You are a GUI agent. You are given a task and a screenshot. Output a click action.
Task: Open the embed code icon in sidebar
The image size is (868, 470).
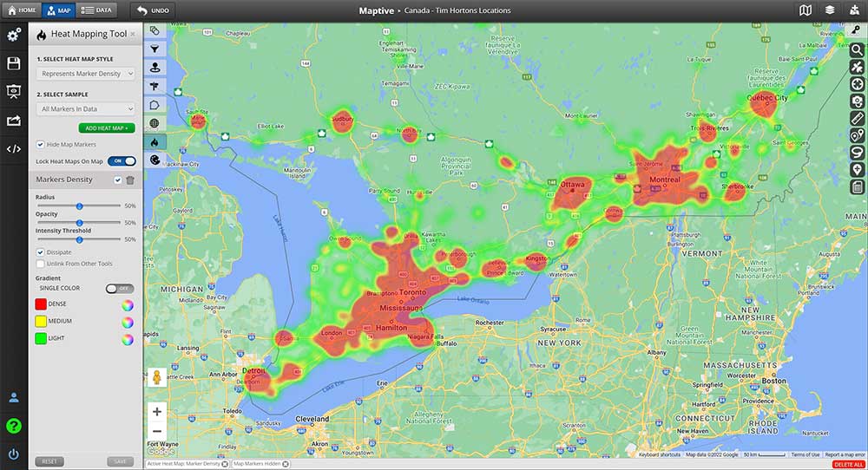(14, 149)
